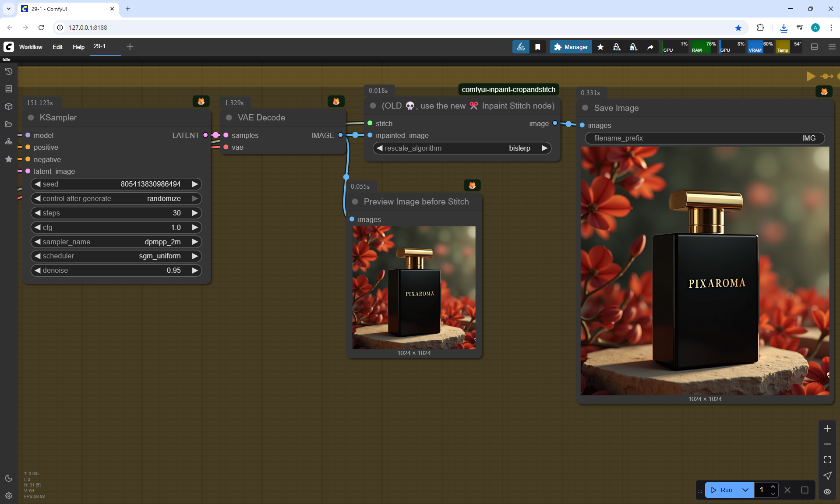Fit view to canvas

point(827,460)
